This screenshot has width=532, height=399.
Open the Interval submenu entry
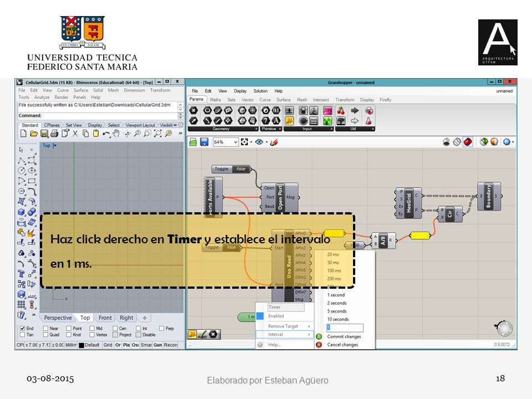(285, 335)
